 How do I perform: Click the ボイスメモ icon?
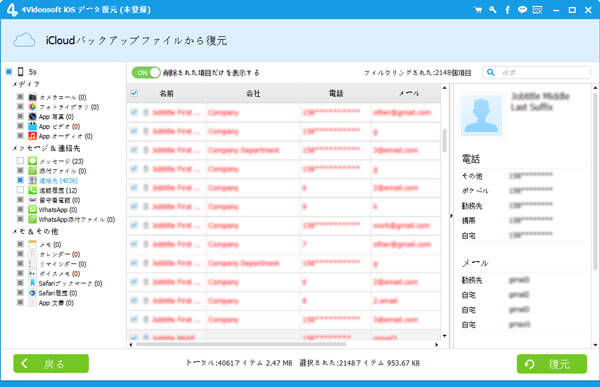tap(33, 274)
